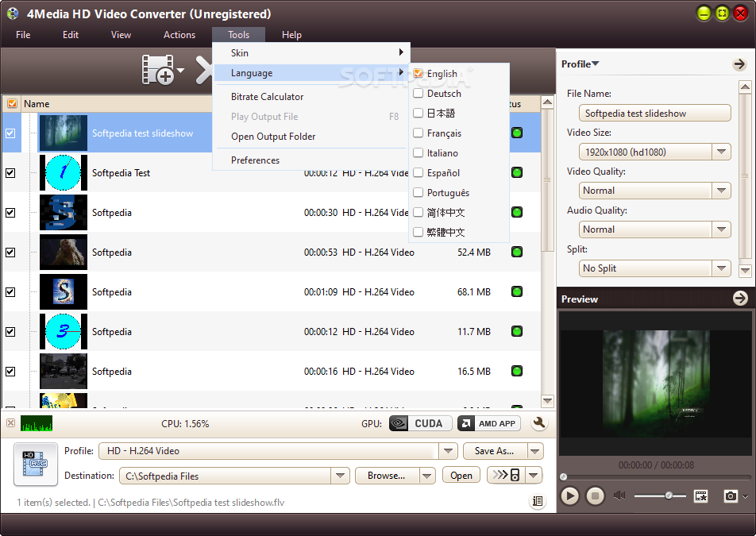The image size is (756, 536).
Task: Click the AMD APP acceleration button
Action: pyautogui.click(x=489, y=423)
